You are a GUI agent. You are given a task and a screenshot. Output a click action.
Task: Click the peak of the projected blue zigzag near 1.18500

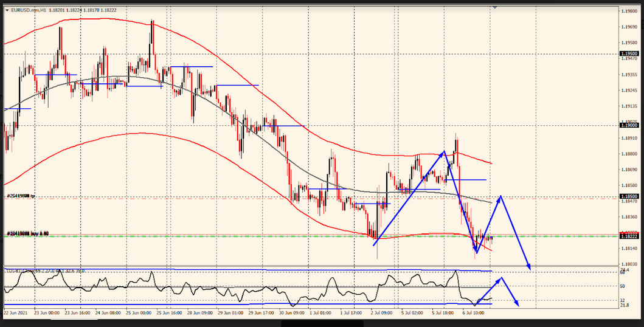[x=500, y=196]
